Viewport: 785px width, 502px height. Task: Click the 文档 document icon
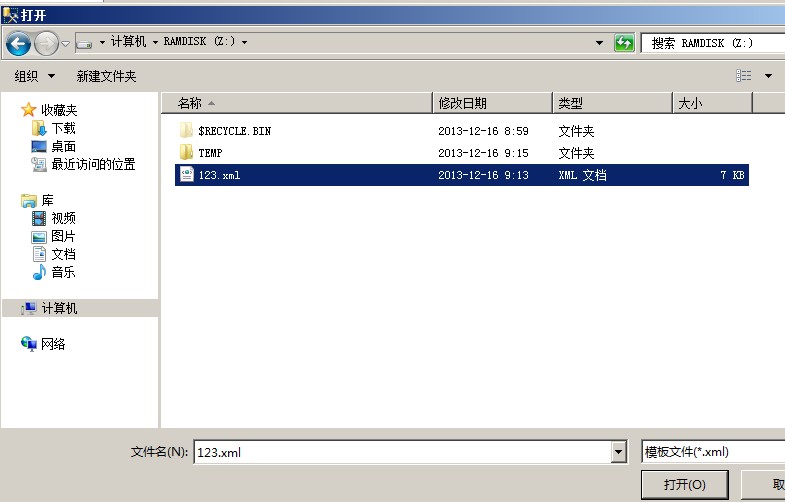click(x=39, y=254)
